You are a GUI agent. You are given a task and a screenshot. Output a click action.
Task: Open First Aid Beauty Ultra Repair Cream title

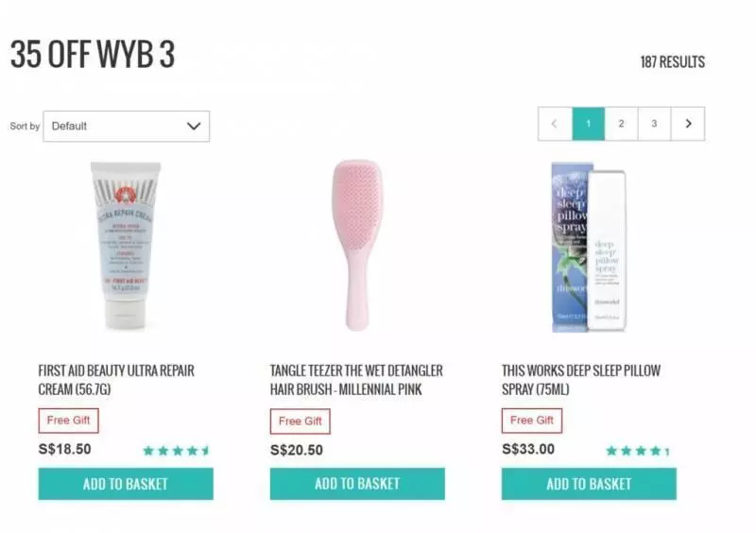pos(116,380)
